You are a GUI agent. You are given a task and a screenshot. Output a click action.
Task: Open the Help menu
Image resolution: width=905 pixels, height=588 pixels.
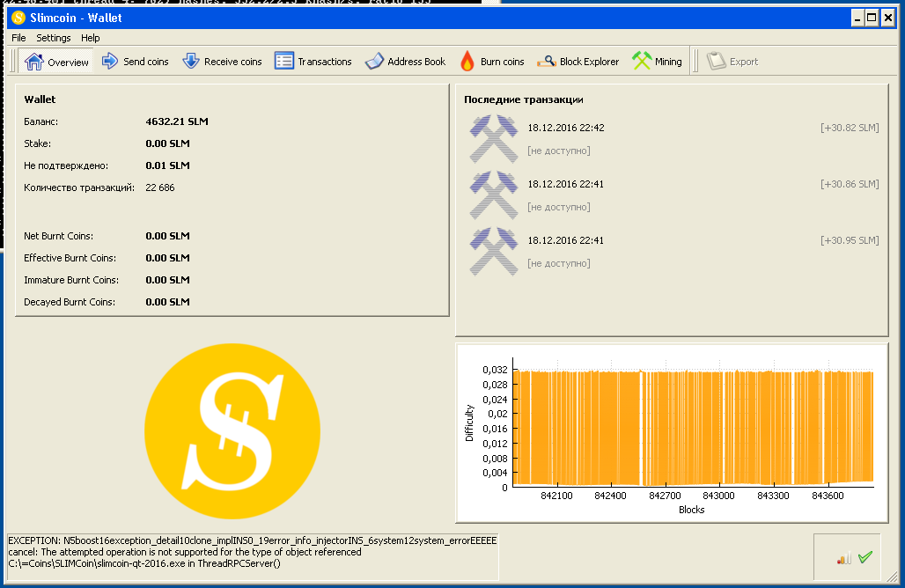tap(90, 38)
